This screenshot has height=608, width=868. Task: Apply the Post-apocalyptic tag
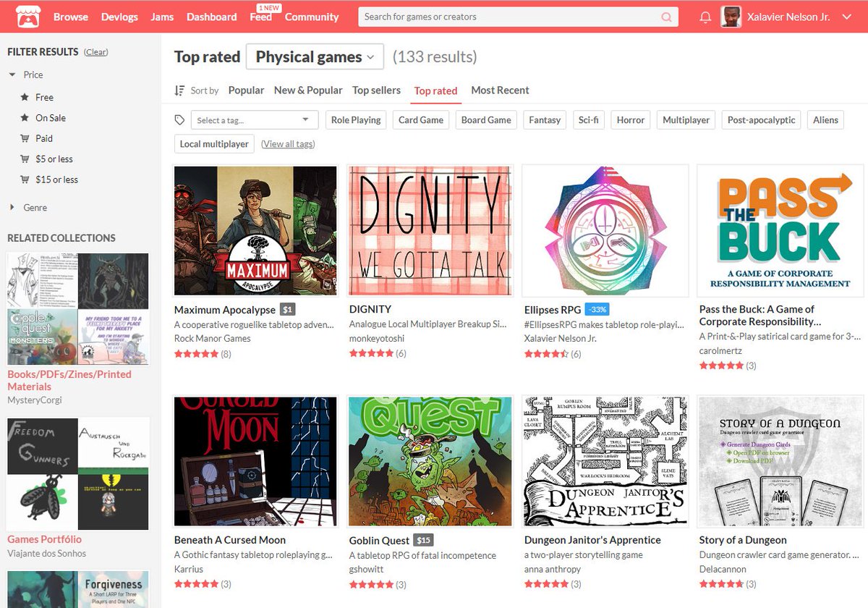(x=761, y=120)
